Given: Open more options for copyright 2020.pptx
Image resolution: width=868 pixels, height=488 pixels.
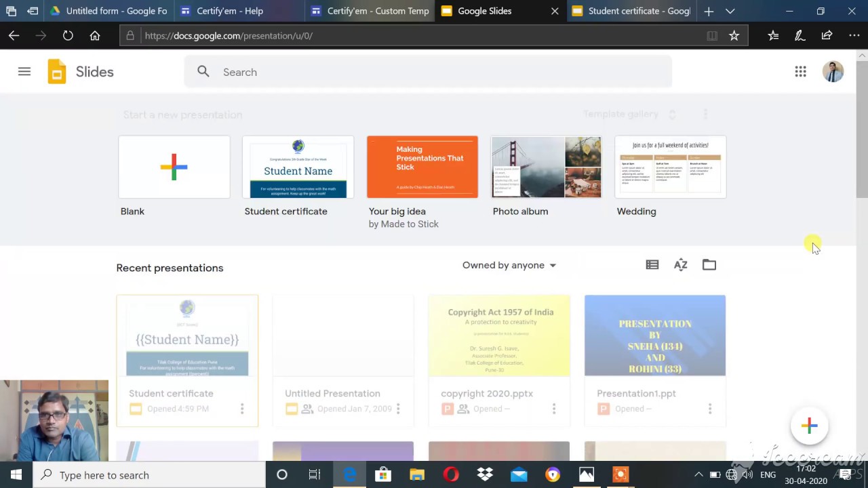Looking at the screenshot, I should point(554,409).
